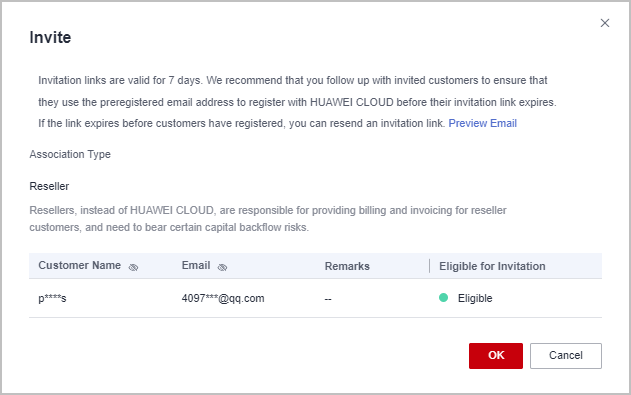Toggle Email masking eye icon
The width and height of the screenshot is (631, 395).
click(x=222, y=267)
